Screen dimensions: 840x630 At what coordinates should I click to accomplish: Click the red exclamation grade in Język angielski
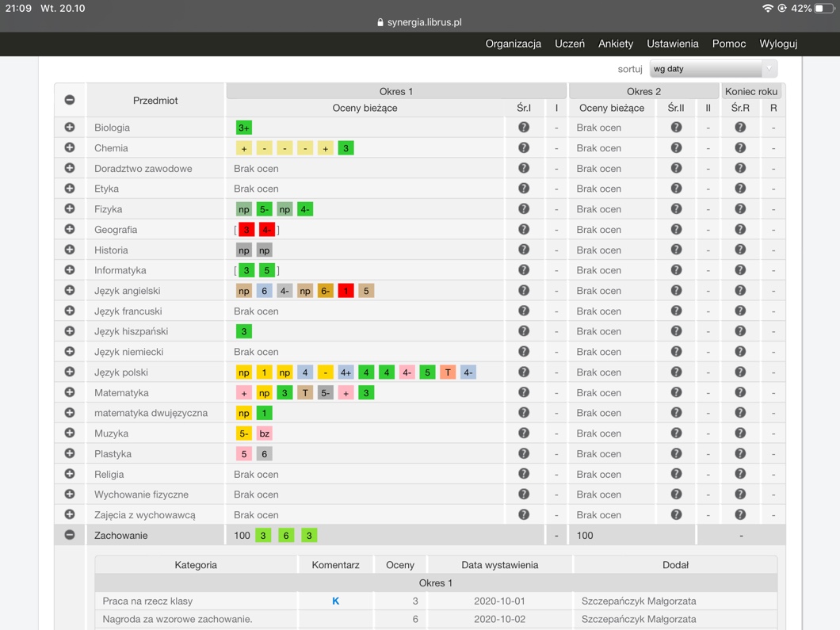coord(346,291)
